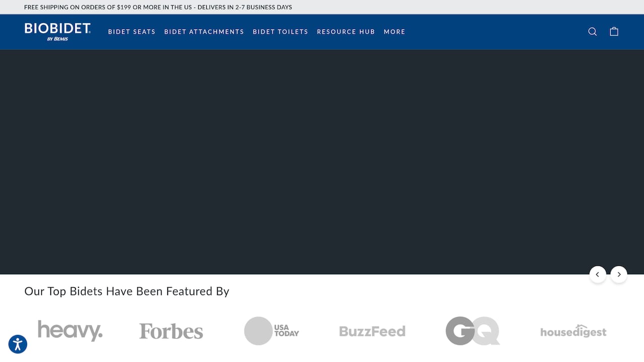644x362 pixels.
Task: Open the RESOURCE HUB page
Action: 346,32
